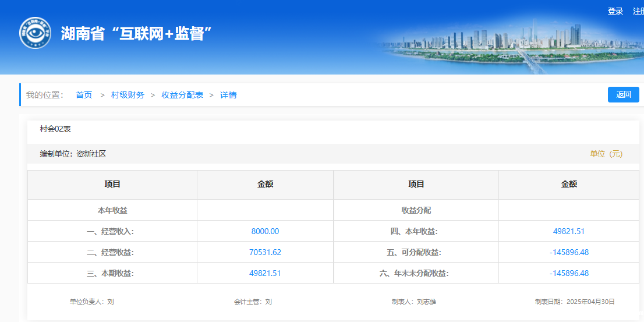
Task: Navigate to 收益分配表 breadcrumb
Action: (182, 95)
